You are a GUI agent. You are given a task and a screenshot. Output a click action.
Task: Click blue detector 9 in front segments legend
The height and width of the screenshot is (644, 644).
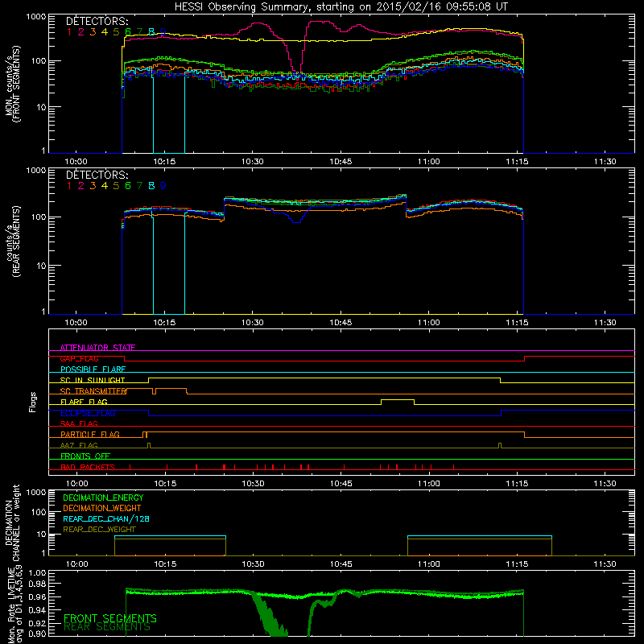pos(163,31)
